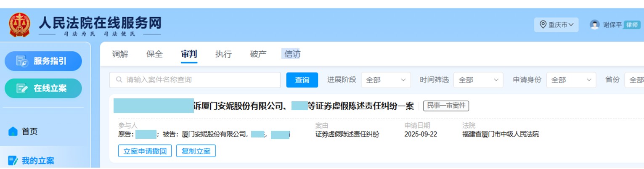Viewport: 644px width, 169px height.
Task: Expand the 时间筛选 dropdown showing 全部
Action: point(478,80)
